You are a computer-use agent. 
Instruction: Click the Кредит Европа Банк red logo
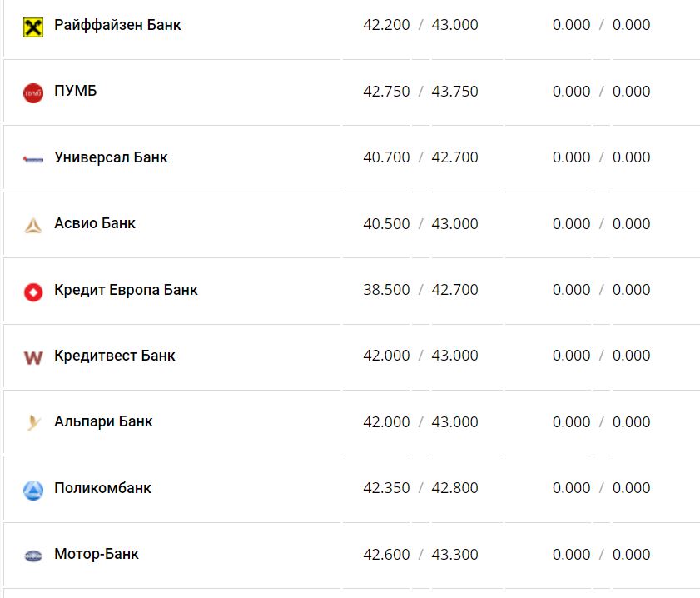tap(33, 292)
